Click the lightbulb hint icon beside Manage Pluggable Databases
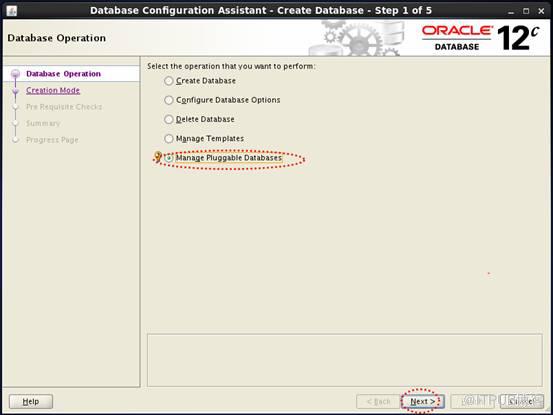Image resolution: width=553 pixels, height=415 pixels. pyautogui.click(x=158, y=157)
